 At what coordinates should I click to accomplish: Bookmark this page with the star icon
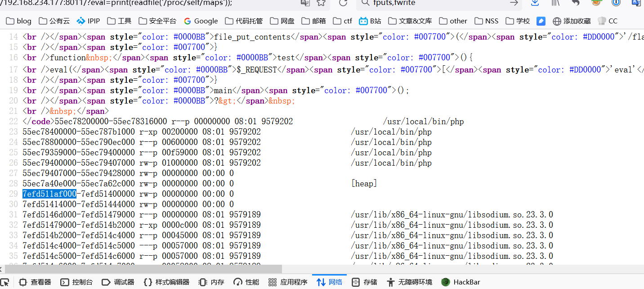coord(321,3)
